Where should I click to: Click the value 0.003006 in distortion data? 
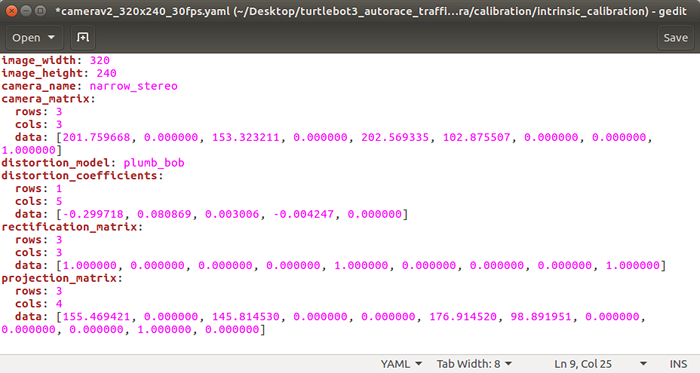point(232,214)
